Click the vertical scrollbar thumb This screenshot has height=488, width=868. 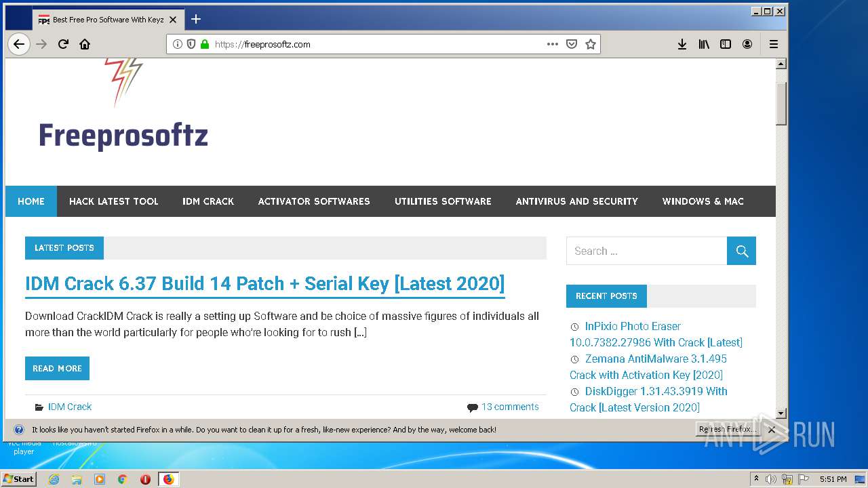click(781, 104)
